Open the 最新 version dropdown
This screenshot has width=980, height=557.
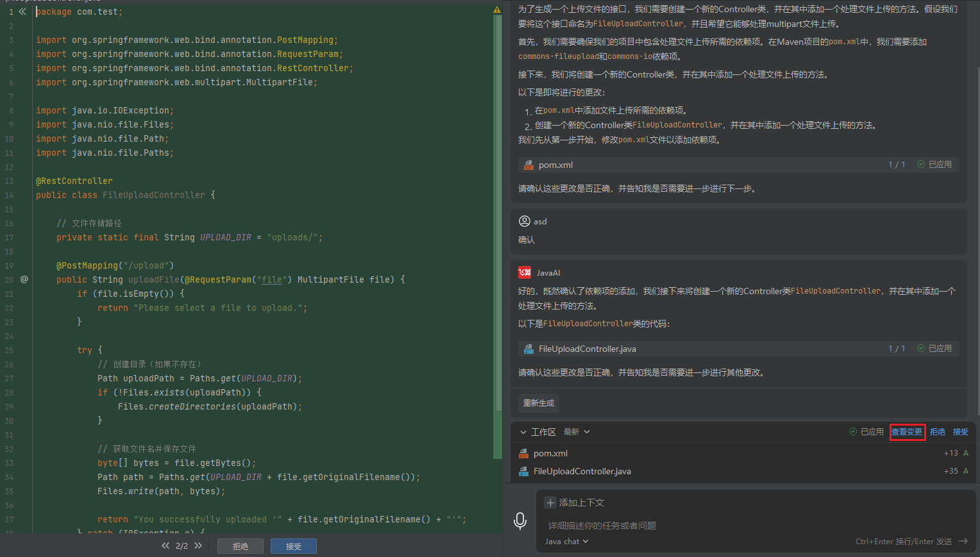(577, 432)
